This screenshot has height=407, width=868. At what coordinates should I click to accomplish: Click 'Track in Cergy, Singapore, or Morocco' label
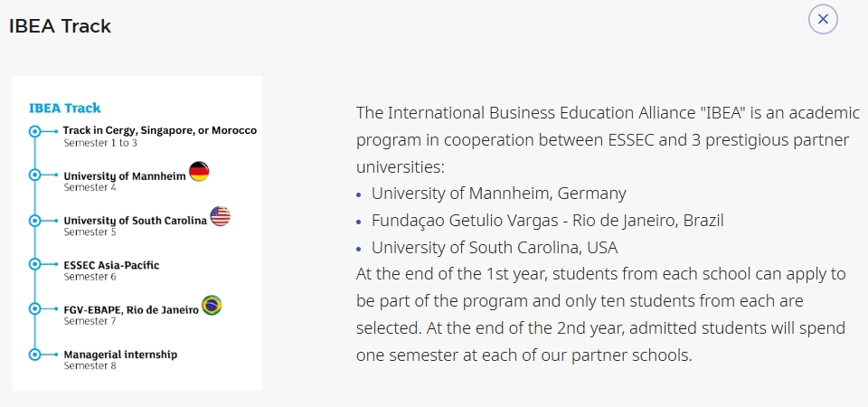[x=160, y=130]
